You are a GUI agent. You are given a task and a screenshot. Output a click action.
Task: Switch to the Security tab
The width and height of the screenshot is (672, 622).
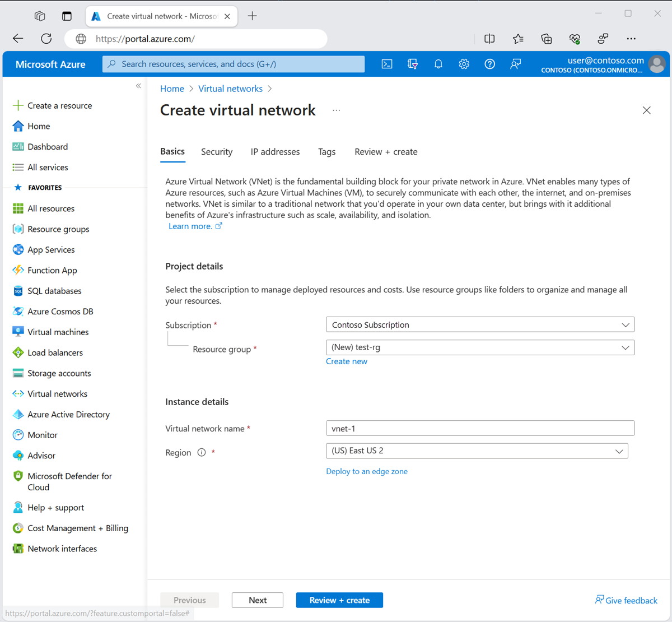point(217,151)
